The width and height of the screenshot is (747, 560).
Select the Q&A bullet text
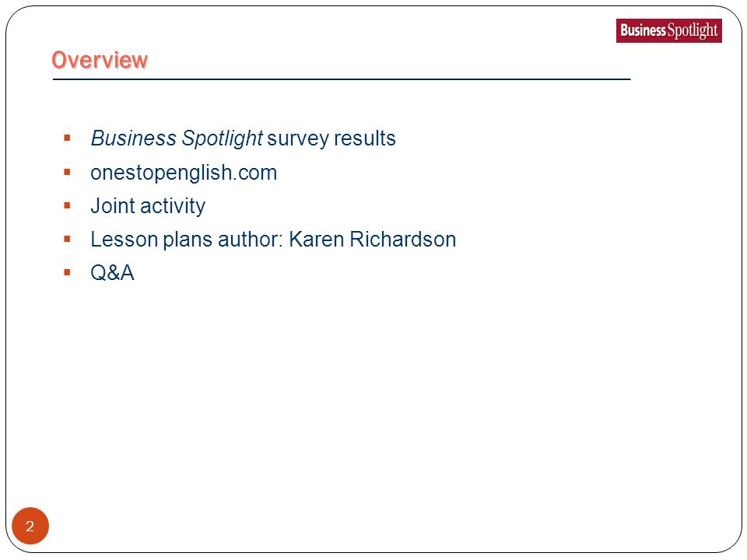[x=112, y=273]
